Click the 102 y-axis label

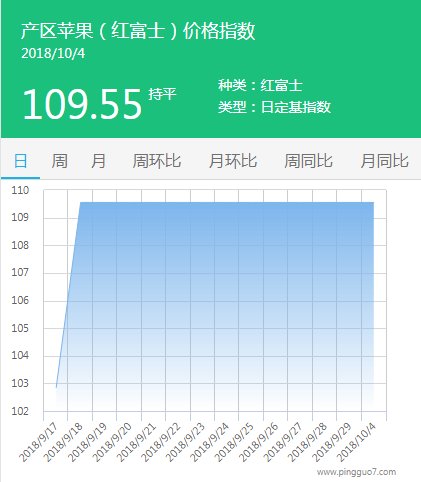pyautogui.click(x=20, y=411)
